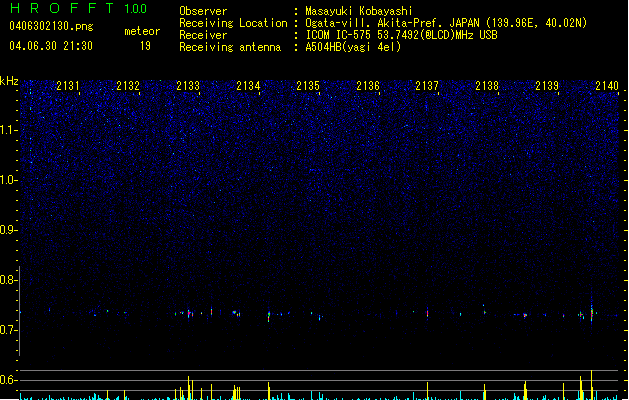Click the 1.1 kHz axis label
Image resolution: width=629 pixels, height=400 pixels.
click(x=8, y=130)
